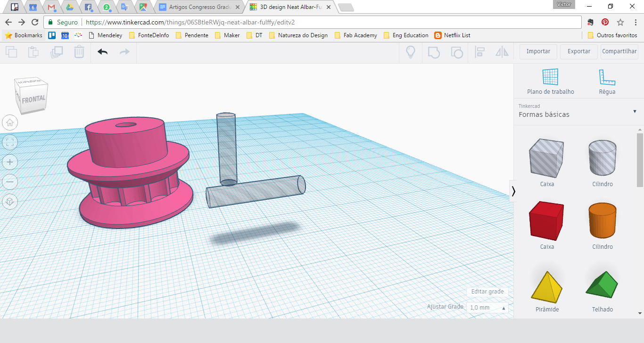Screen dimensions: 644x343
Task: Open the Chrome menu (three dots)
Action: pos(635,22)
